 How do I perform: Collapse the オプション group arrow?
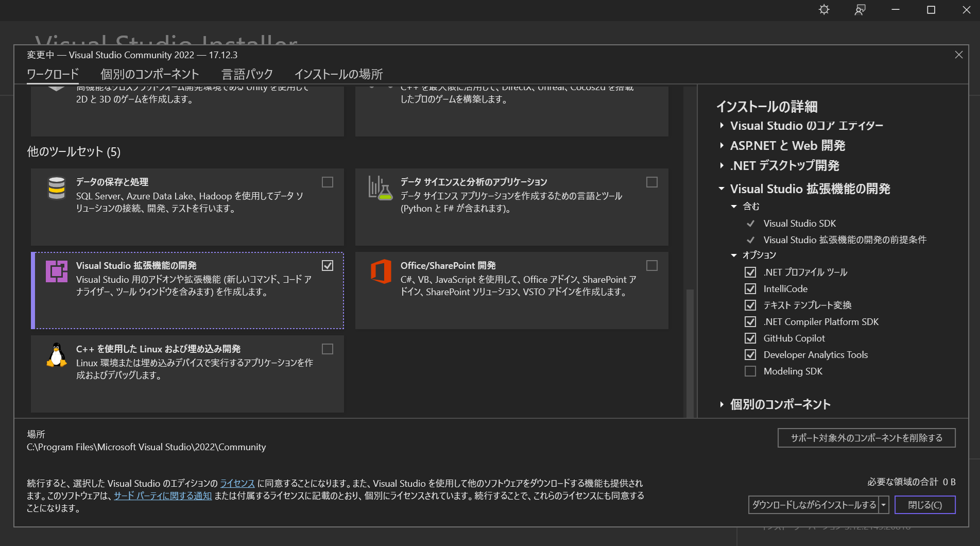(x=734, y=255)
